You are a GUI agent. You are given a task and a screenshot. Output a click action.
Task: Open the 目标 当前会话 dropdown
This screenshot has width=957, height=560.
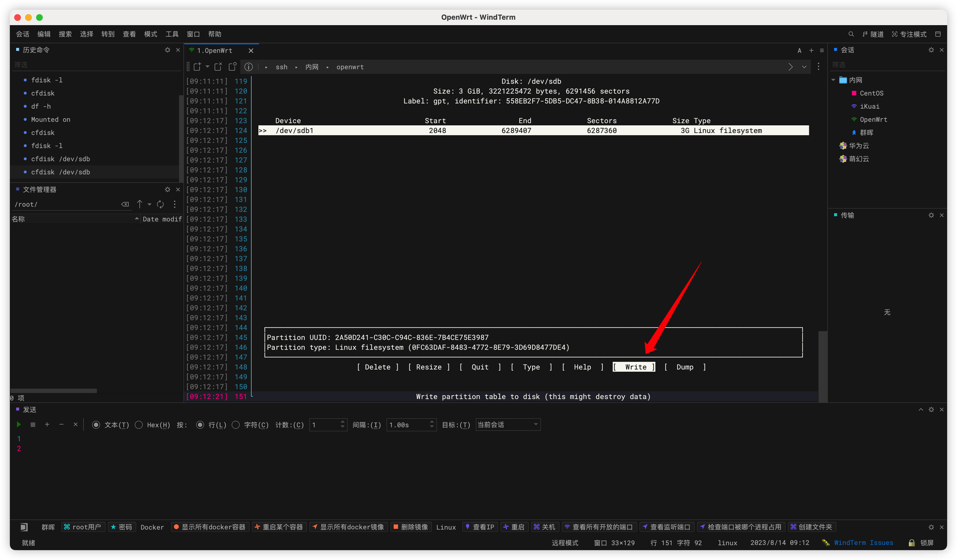[x=507, y=425]
